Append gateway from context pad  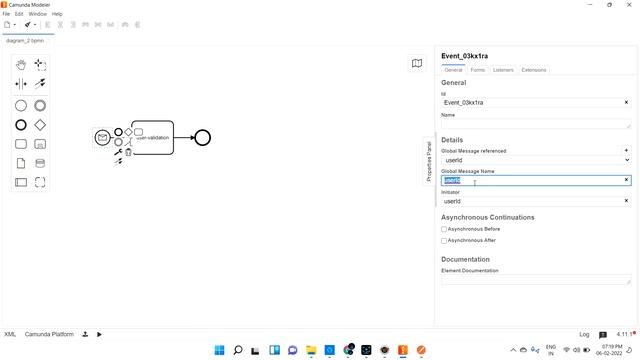click(129, 132)
